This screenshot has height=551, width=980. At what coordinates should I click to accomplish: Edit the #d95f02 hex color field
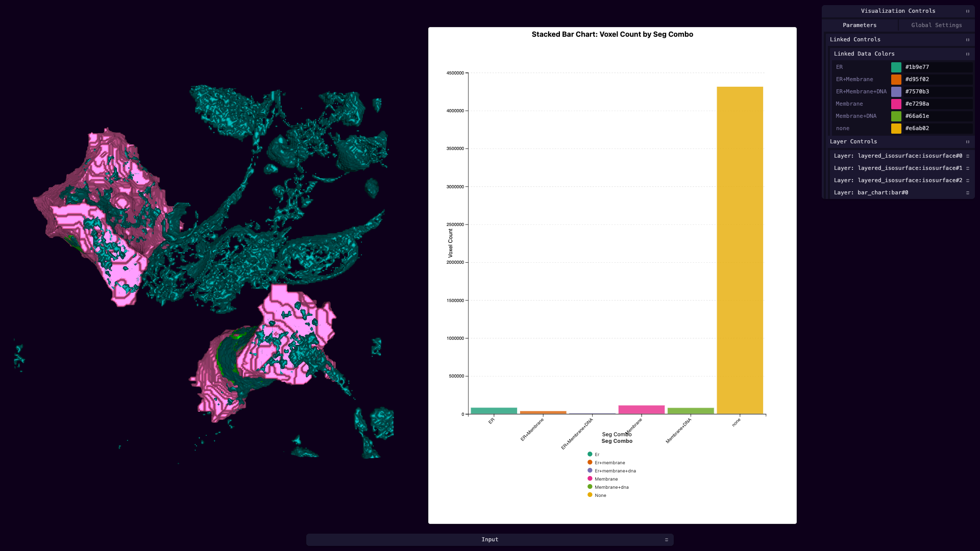pyautogui.click(x=938, y=80)
